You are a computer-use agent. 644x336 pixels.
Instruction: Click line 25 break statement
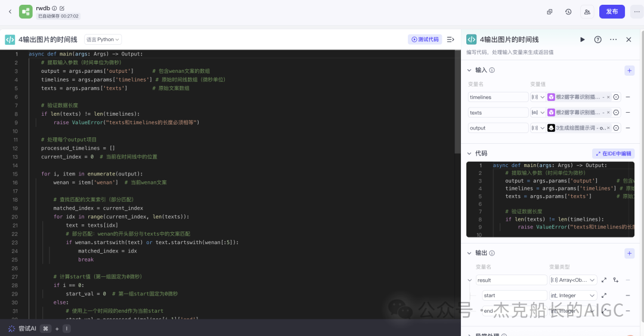(86, 260)
